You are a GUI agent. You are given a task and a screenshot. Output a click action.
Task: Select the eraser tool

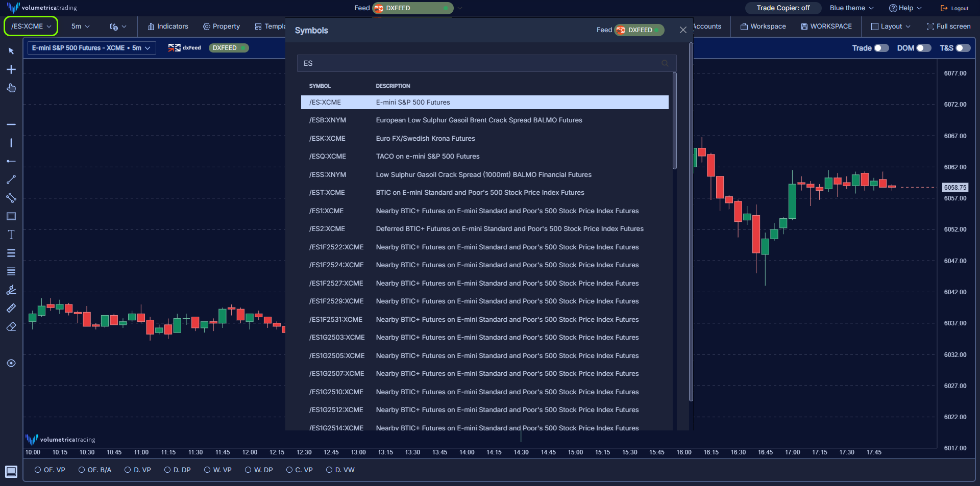(11, 326)
